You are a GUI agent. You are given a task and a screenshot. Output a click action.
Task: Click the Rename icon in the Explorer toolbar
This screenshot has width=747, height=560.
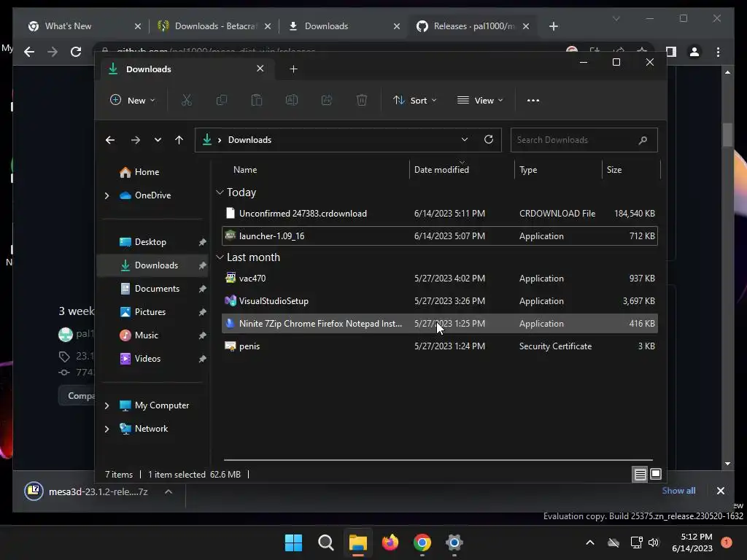tap(292, 100)
